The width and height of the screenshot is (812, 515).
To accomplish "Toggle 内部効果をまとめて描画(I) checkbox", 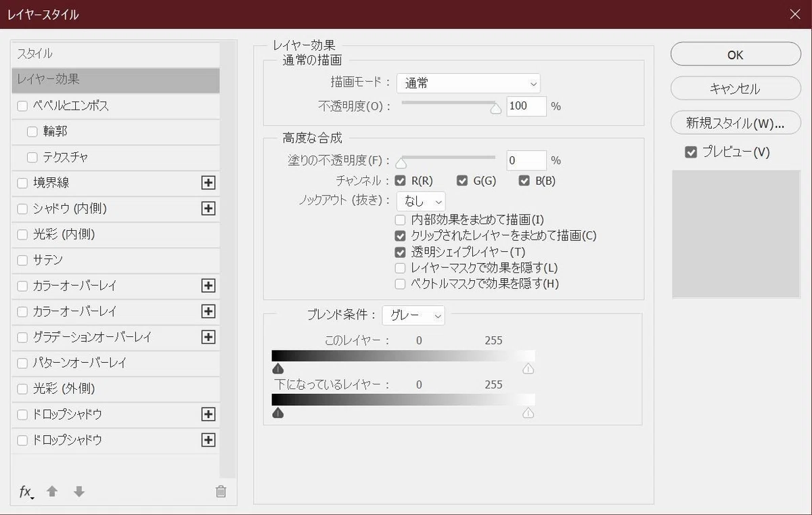I will [400, 220].
